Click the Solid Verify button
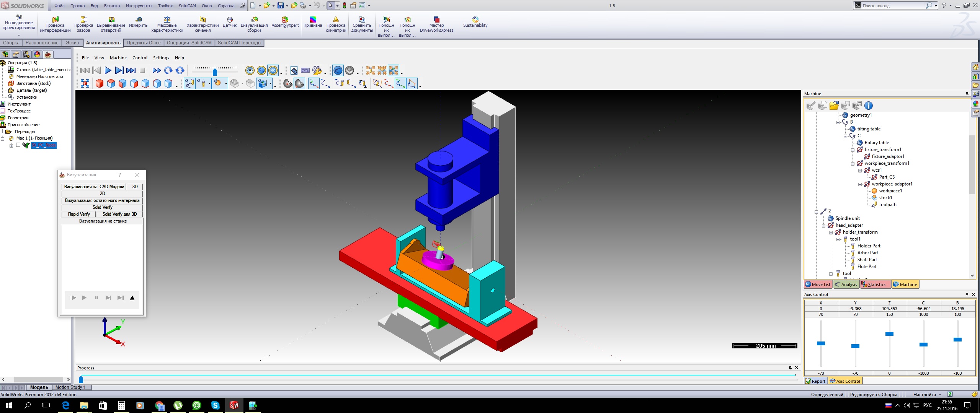This screenshot has height=413, width=980. click(x=102, y=207)
